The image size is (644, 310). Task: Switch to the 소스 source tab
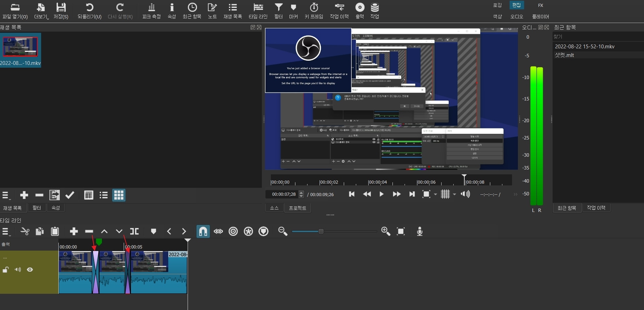pos(274,208)
